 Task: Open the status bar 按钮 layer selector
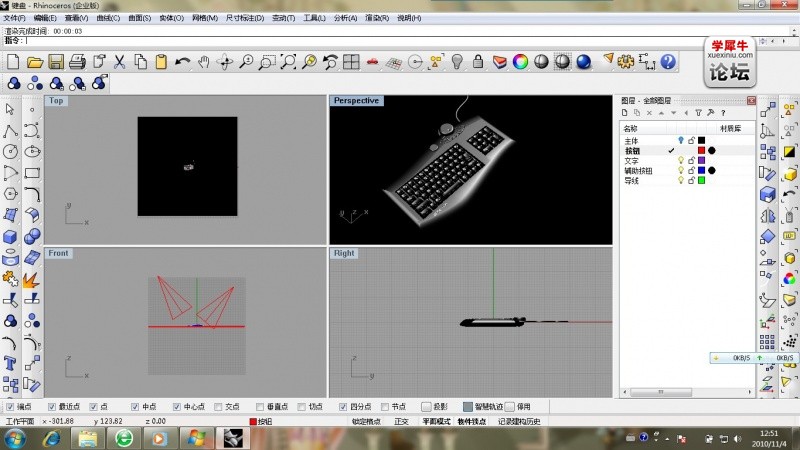(261, 421)
